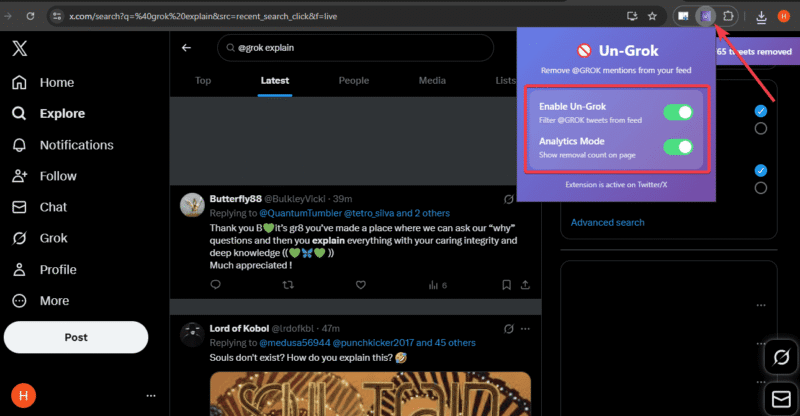Open Soul Train image in Lord of Kobol's tweet
This screenshot has height=416, width=800.
370,394
